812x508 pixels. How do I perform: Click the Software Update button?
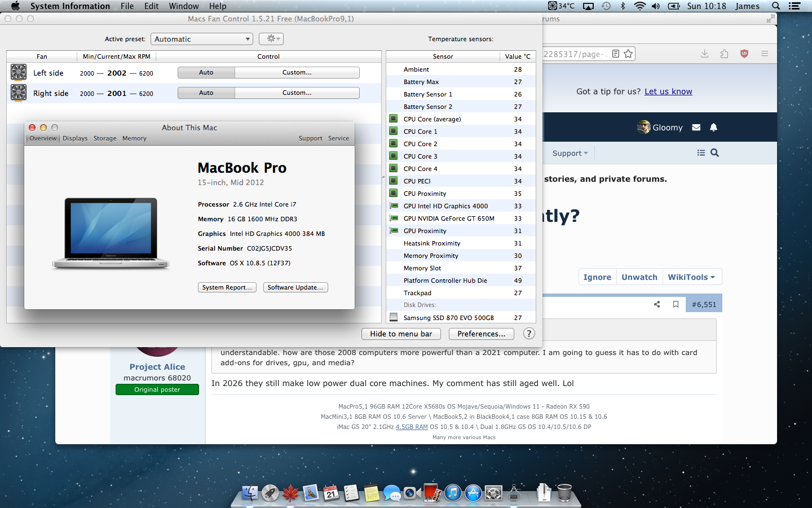click(x=295, y=287)
